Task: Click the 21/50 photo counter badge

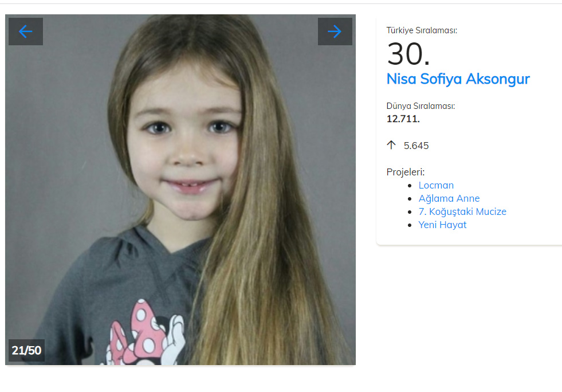Action: pos(26,350)
